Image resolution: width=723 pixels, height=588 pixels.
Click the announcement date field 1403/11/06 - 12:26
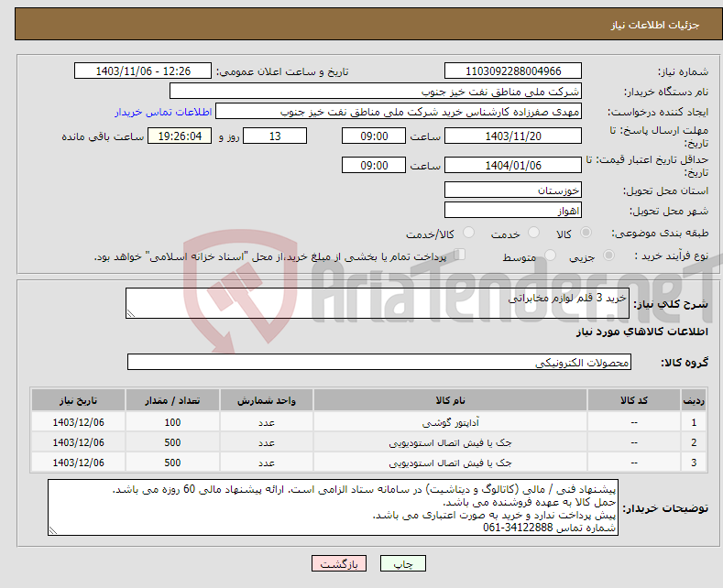pyautogui.click(x=143, y=71)
